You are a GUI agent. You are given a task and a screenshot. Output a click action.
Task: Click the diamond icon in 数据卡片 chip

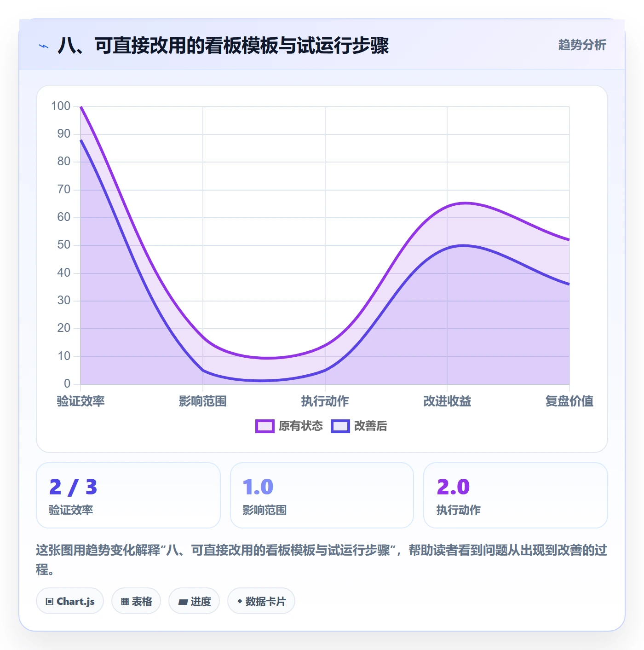pos(240,601)
